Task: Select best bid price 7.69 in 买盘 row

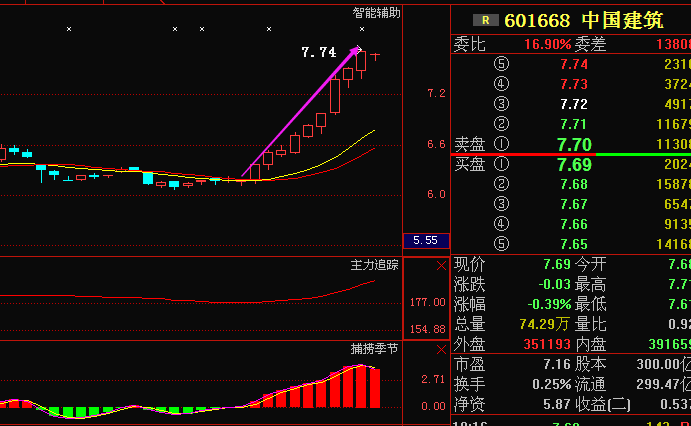Action: [574, 165]
